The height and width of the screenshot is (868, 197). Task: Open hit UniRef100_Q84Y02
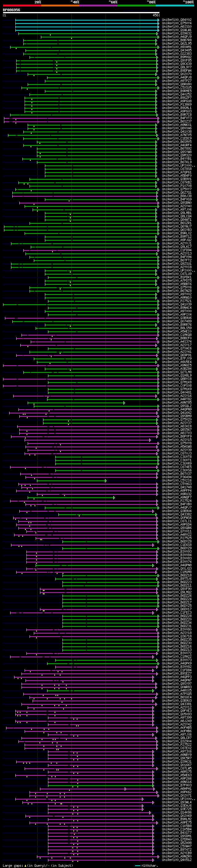click(177, 20)
